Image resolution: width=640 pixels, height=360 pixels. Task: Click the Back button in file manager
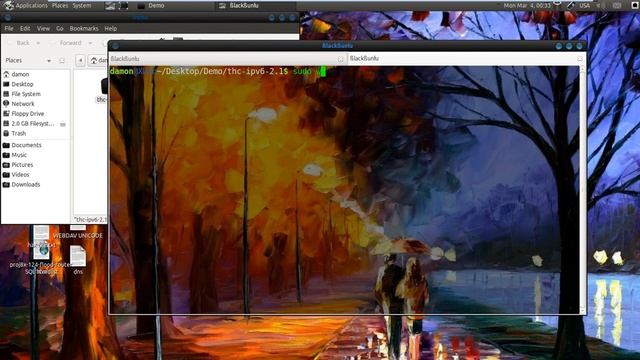[x=19, y=43]
